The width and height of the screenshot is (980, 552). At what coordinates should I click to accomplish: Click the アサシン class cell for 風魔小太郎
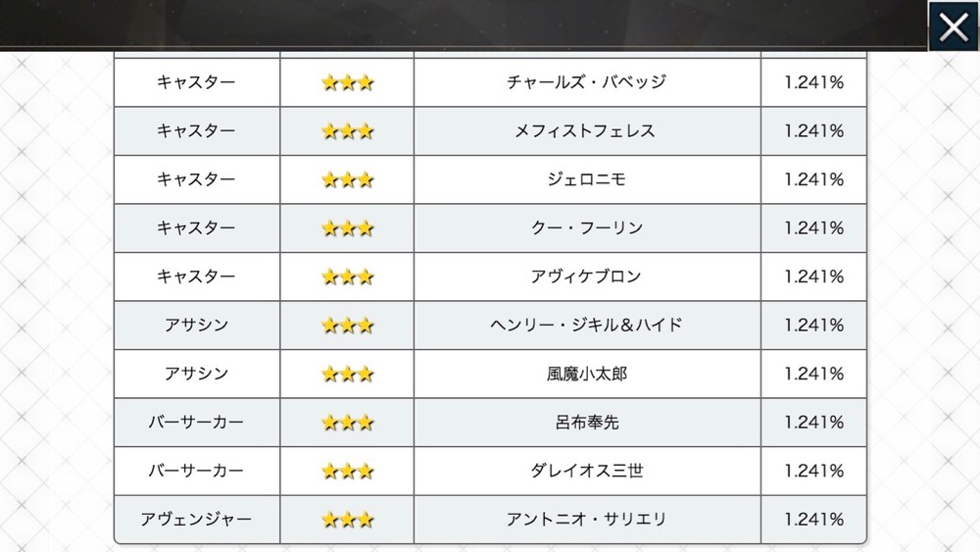click(197, 374)
